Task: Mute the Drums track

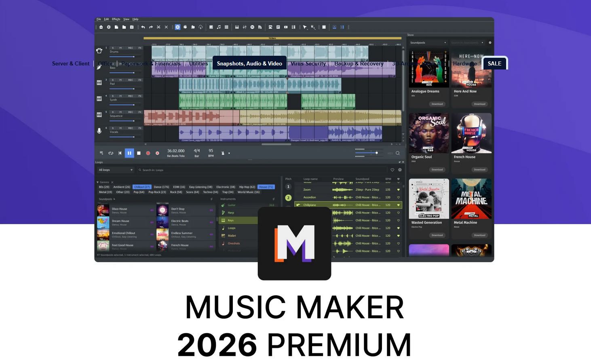Action: [x=120, y=48]
